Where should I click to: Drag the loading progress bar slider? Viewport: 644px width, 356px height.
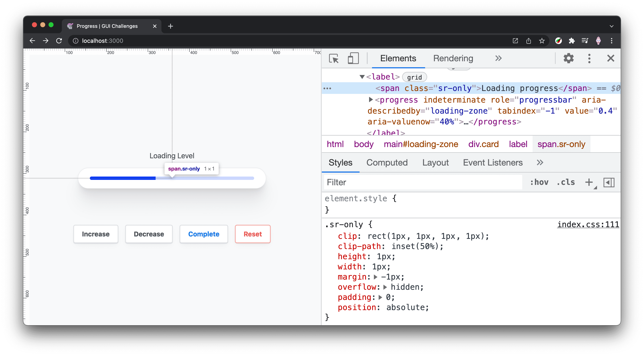(x=156, y=178)
